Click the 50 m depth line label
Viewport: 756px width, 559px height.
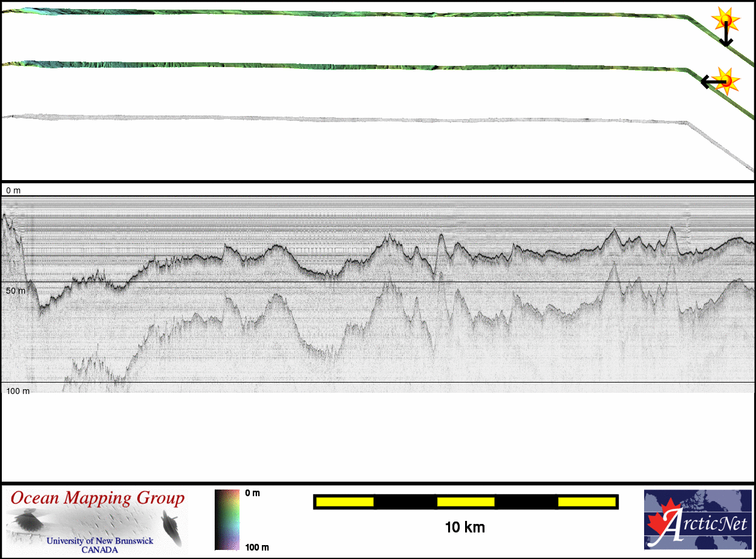click(x=16, y=291)
